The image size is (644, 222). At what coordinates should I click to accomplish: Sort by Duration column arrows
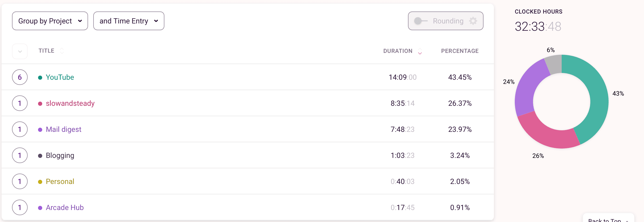pyautogui.click(x=420, y=51)
